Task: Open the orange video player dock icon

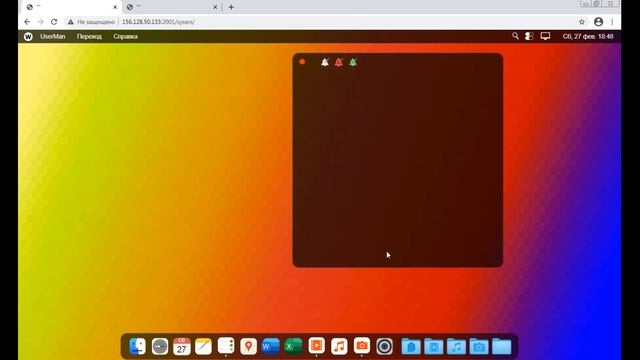Action: coord(316,346)
